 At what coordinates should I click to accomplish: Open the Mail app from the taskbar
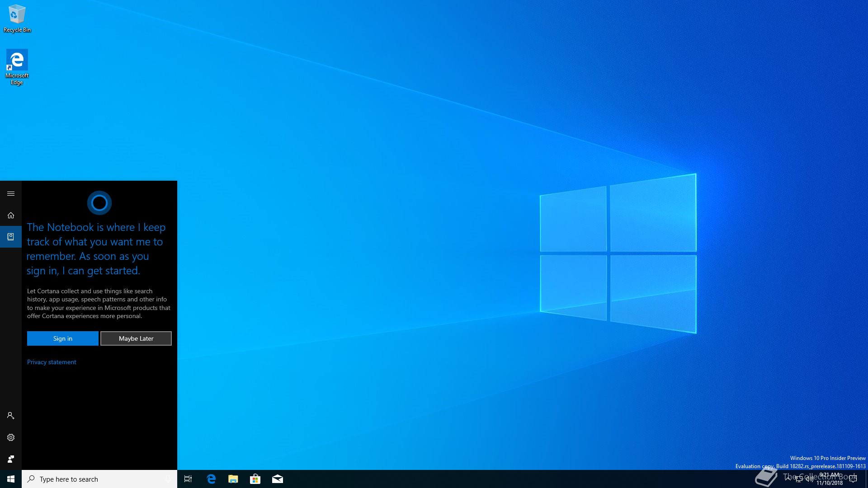pyautogui.click(x=278, y=479)
